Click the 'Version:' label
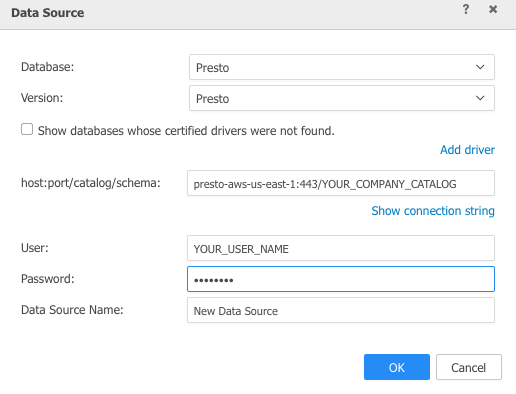The image size is (516, 394). click(x=42, y=98)
